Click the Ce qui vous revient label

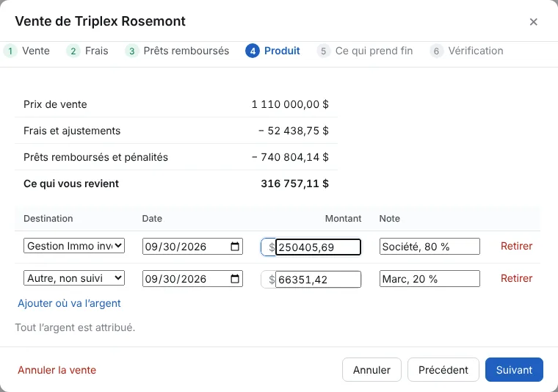click(71, 184)
